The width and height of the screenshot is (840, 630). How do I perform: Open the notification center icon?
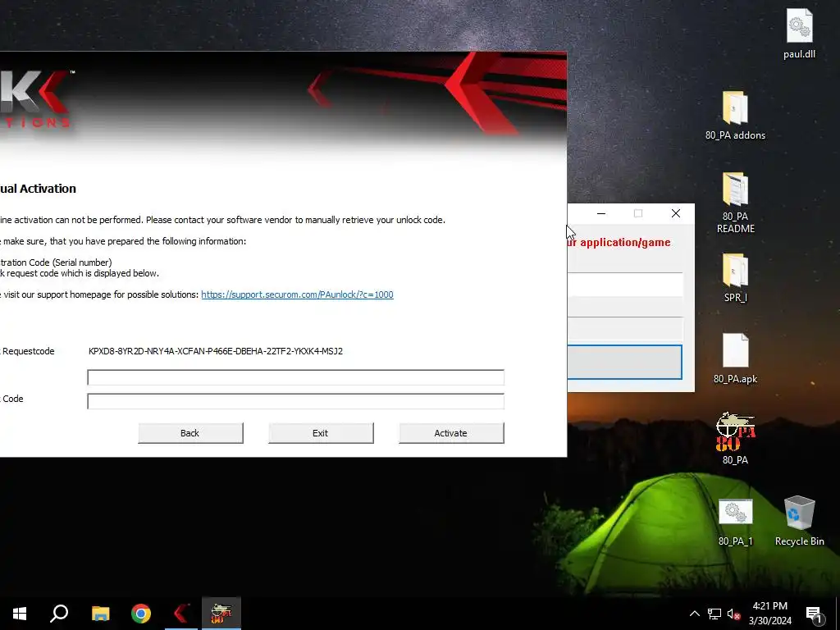point(814,614)
